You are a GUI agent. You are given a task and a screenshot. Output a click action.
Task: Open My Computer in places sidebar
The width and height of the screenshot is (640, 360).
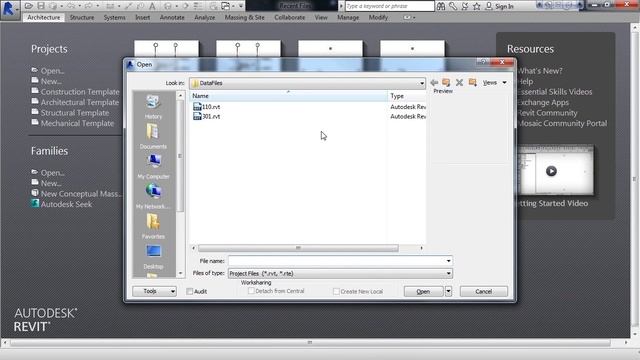click(153, 167)
